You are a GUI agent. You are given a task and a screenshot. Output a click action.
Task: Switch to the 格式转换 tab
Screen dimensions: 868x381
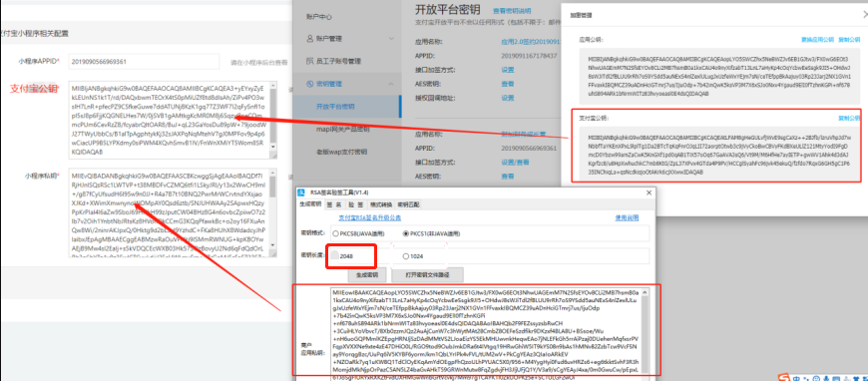[380, 204]
